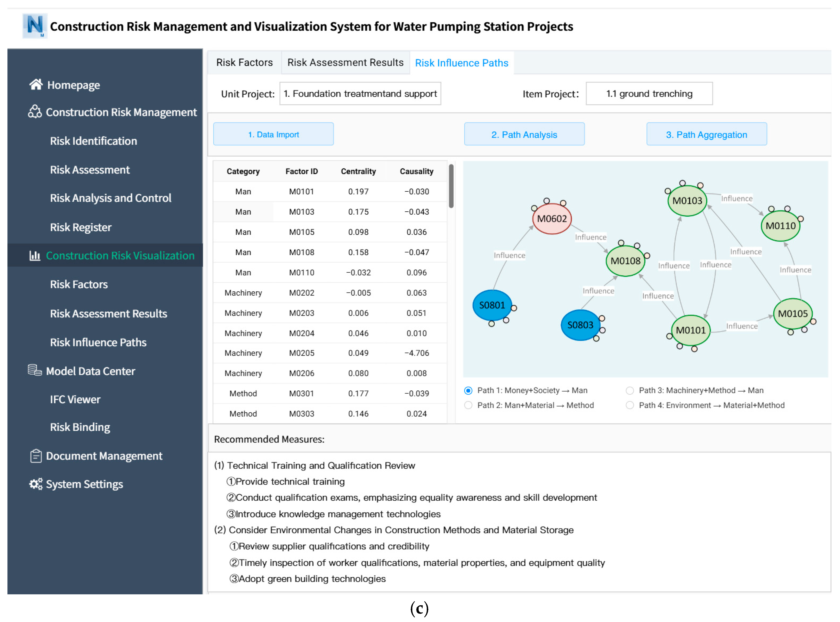Click the System Settings gears icon
This screenshot has height=622, width=840.
pos(36,484)
